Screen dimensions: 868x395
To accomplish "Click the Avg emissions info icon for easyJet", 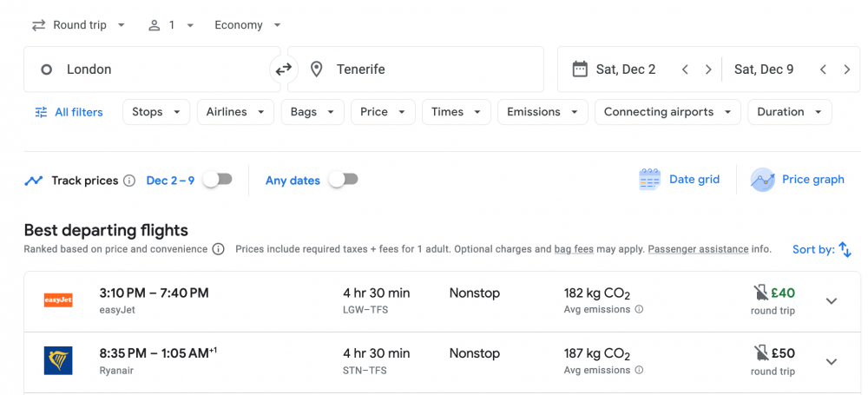I will pos(639,309).
